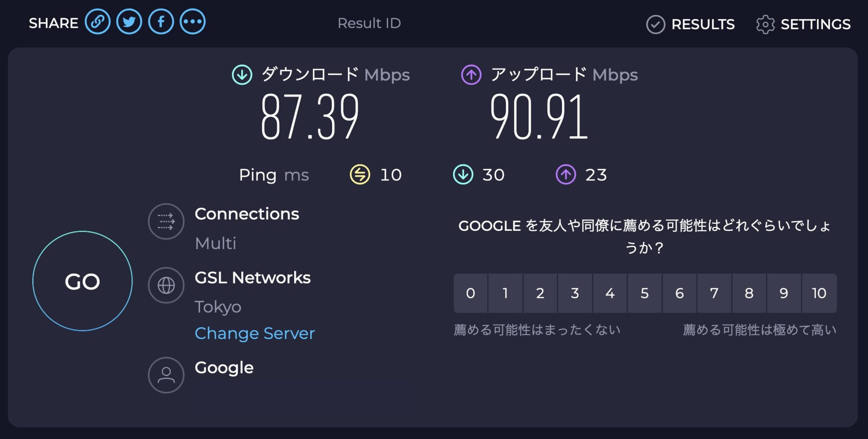Click the Google ISP person icon
This screenshot has width=868, height=439.
166,375
